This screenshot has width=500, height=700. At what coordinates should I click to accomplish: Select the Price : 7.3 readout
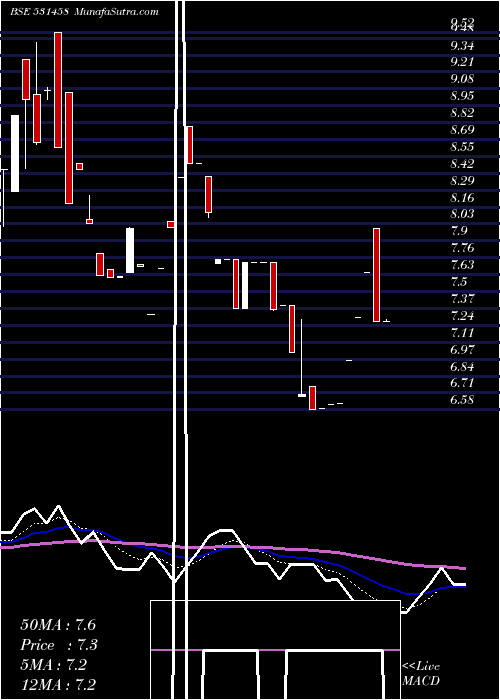59,645
